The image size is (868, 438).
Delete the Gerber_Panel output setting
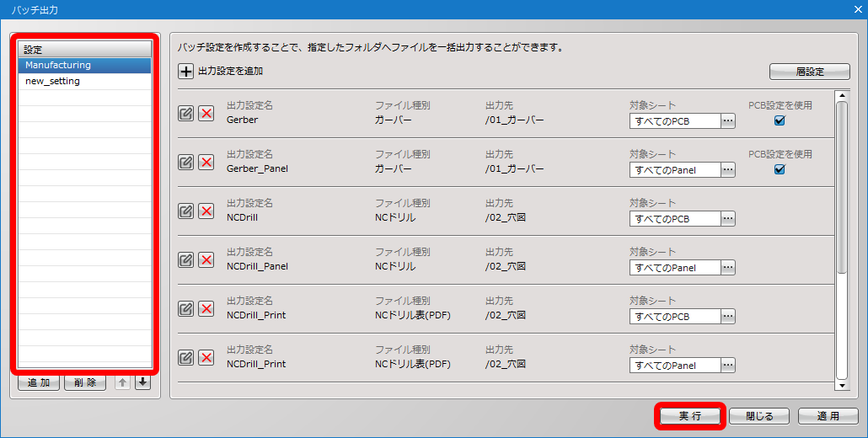point(206,162)
